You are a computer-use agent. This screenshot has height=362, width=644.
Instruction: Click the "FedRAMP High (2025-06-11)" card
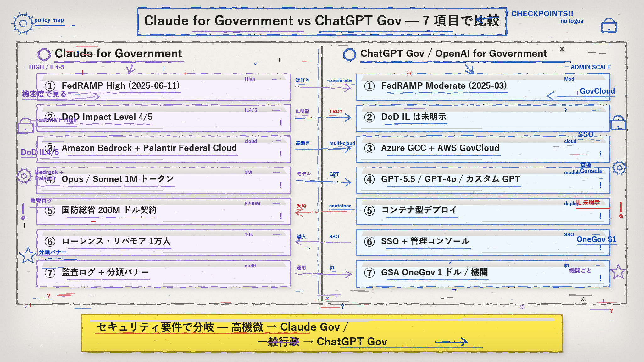click(164, 87)
